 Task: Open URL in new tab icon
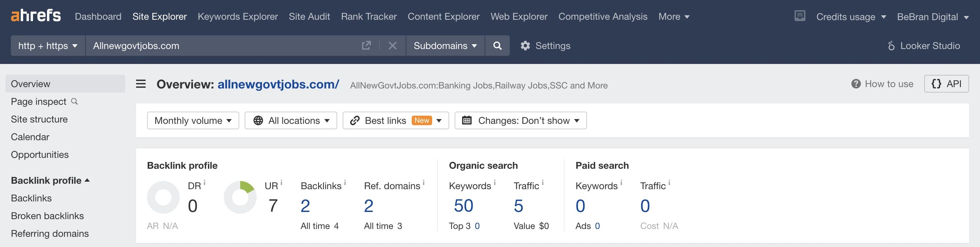(366, 46)
